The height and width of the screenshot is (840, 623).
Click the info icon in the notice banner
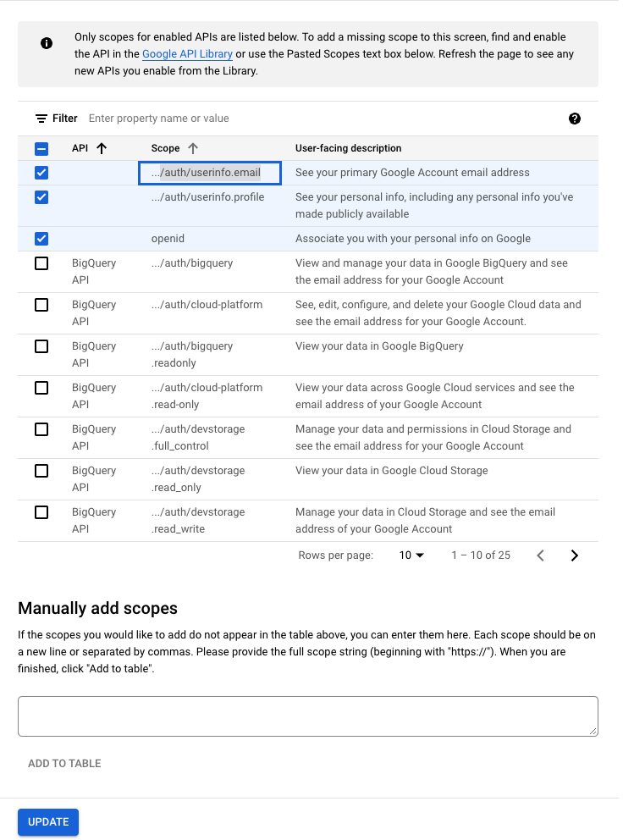coord(47,42)
